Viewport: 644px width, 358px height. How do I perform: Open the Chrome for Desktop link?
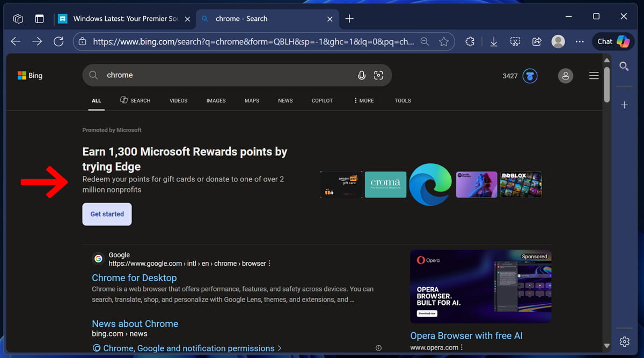tap(134, 277)
